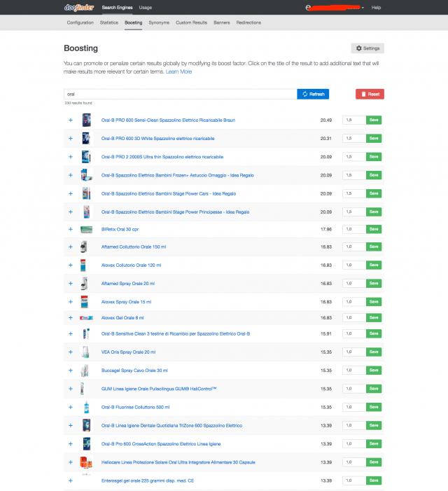Open the Redirections tab
The height and width of the screenshot is (491, 448).
(x=248, y=22)
